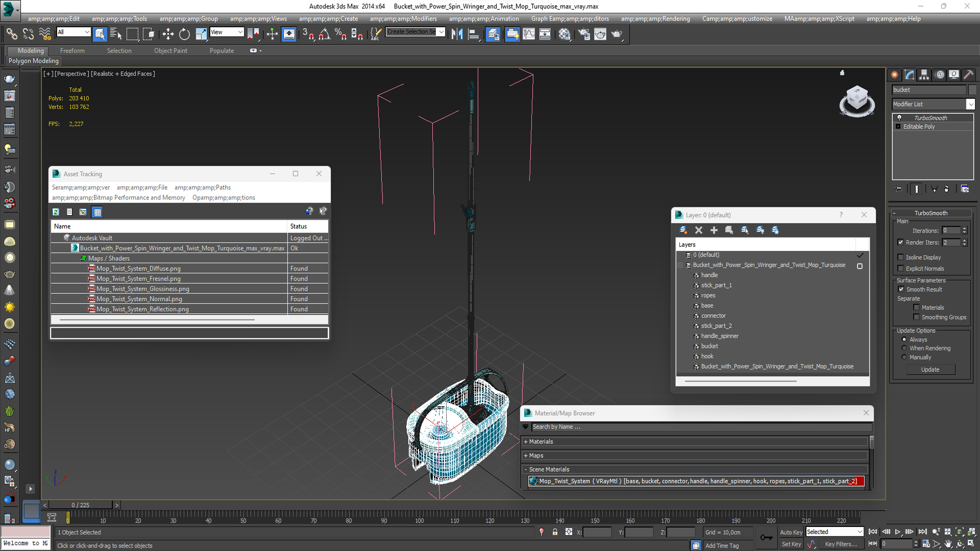Select the When Rendering radio option
This screenshot has height=551, width=980.
(x=904, y=348)
